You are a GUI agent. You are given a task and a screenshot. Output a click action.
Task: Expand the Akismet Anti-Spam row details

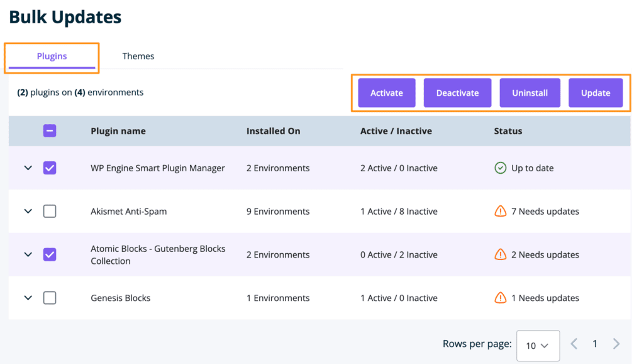tap(28, 212)
